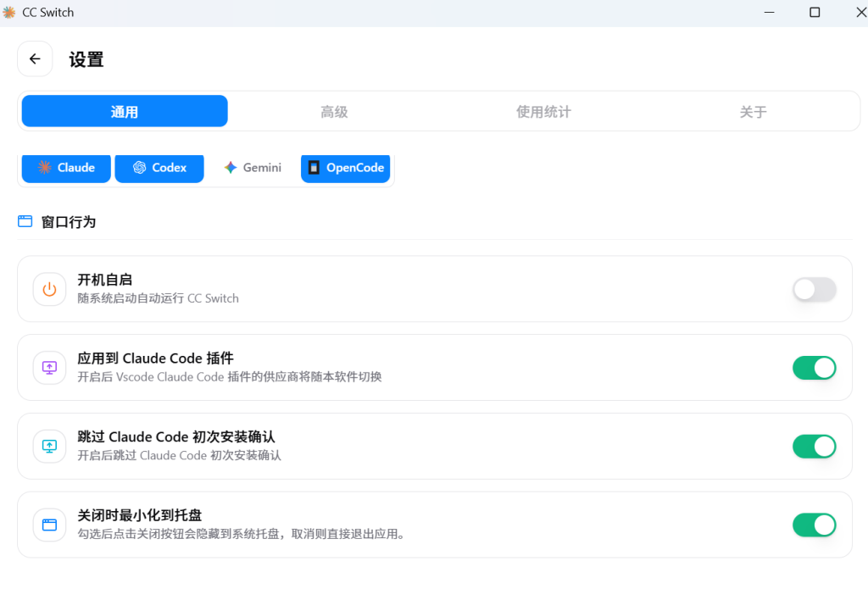Click the purple monitor icon for Claude Code 插件
Image resolution: width=868 pixels, height=589 pixels.
[49, 368]
